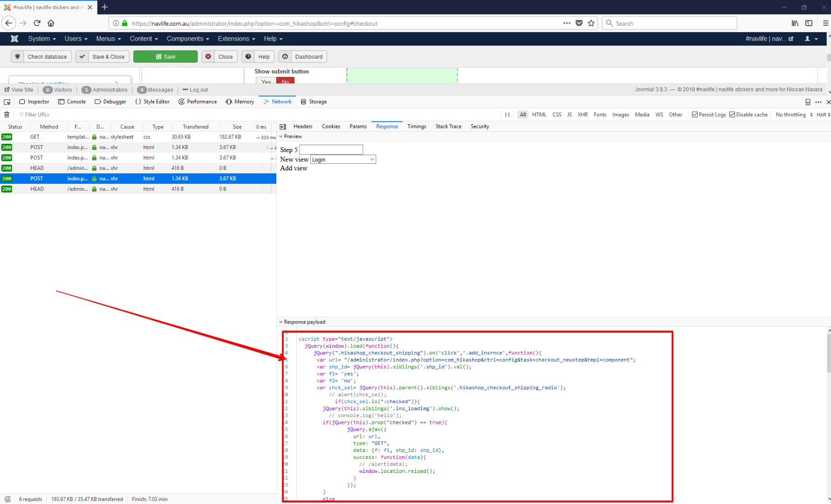Screen dimensions: 831x504
Task: Switch to the Headers tab
Action: click(x=303, y=126)
